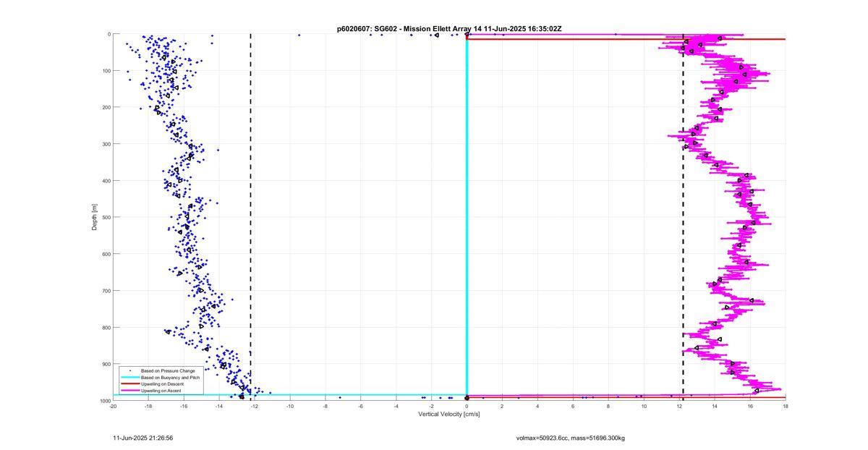Click the positive '10' tick on the velocity axis
The height and width of the screenshot is (450, 868).
[644, 406]
